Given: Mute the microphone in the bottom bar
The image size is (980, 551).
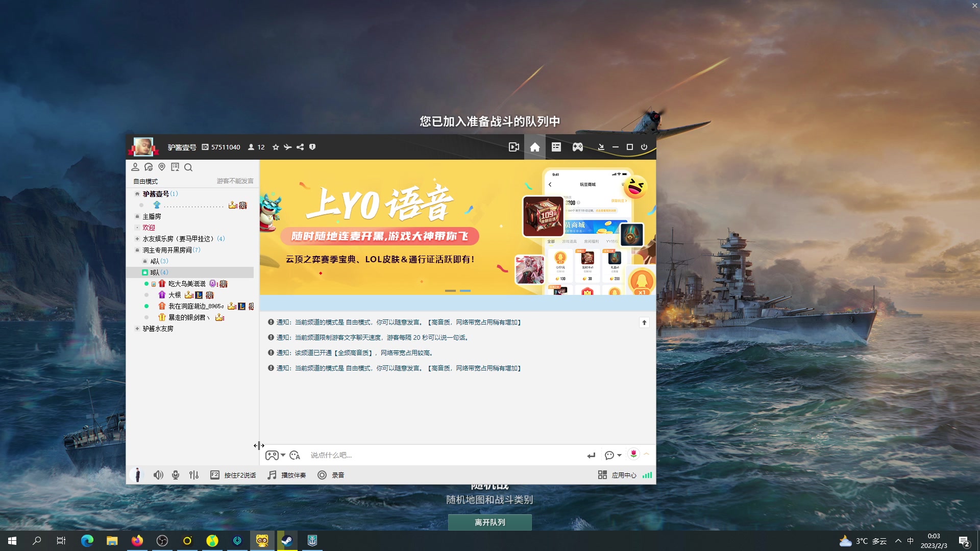Looking at the screenshot, I should [x=175, y=475].
